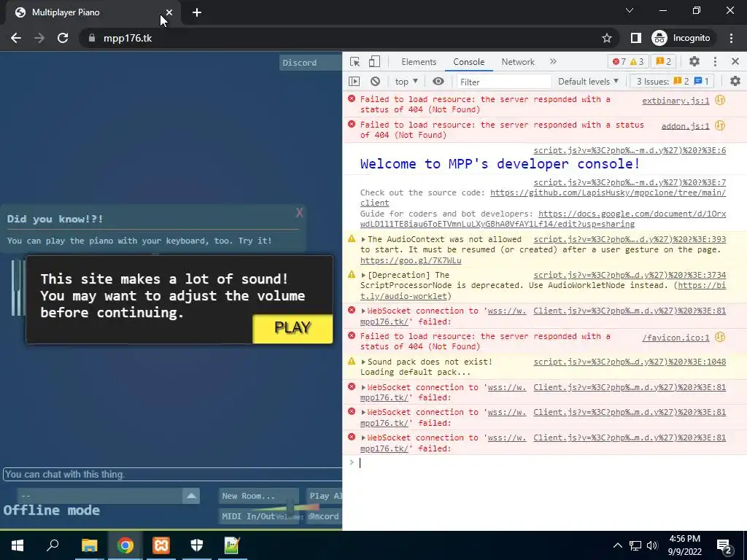
Task: Clear the console with the block icon
Action: click(x=376, y=82)
